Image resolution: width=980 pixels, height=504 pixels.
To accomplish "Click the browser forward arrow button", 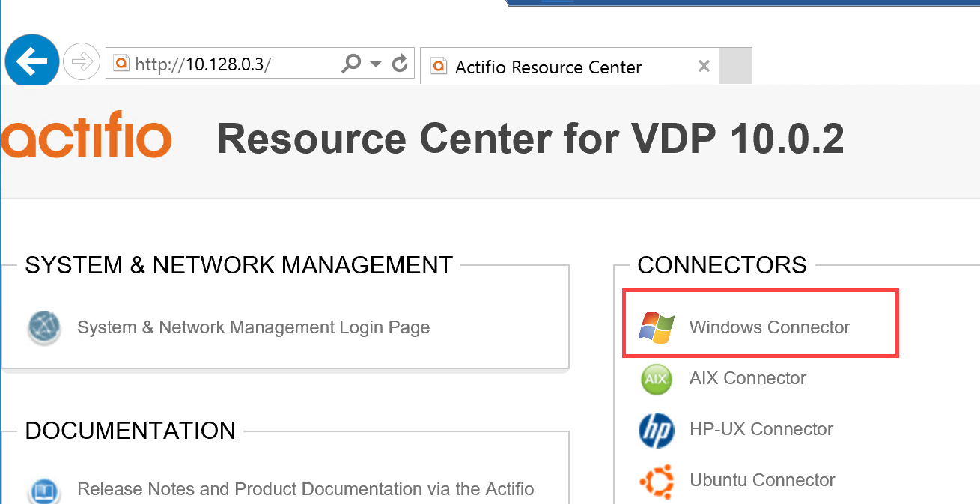I will (x=82, y=61).
